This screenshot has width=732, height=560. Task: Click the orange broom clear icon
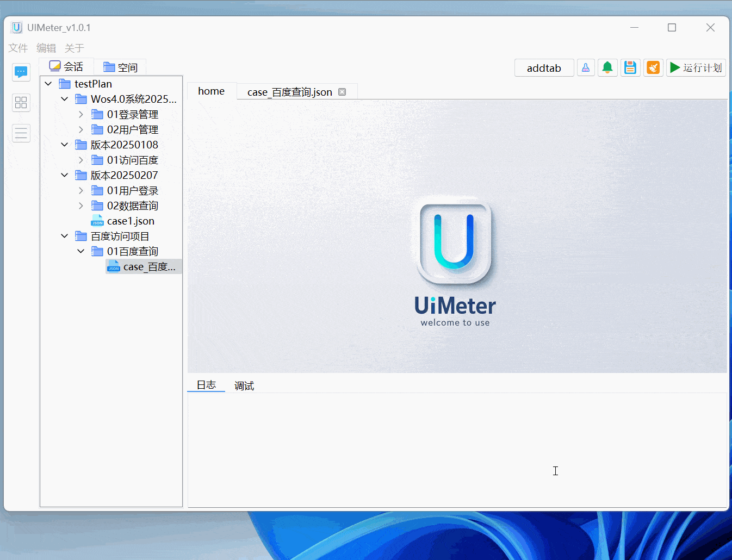[x=653, y=67]
